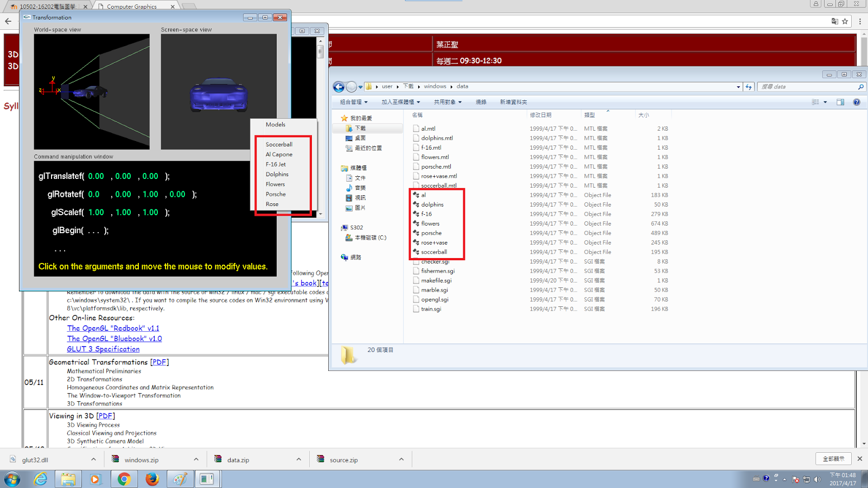This screenshot has height=488, width=868.
Task: Open Google Chrome from the taskbar
Action: (124, 479)
